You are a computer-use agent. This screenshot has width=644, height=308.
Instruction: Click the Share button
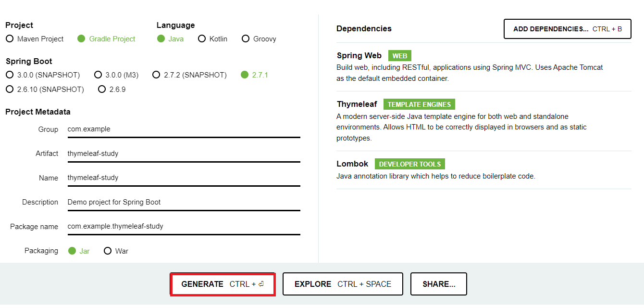click(x=439, y=284)
